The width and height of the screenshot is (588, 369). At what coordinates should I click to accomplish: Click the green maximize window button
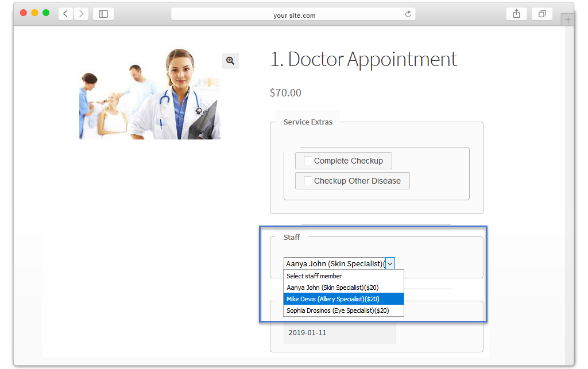pos(46,13)
